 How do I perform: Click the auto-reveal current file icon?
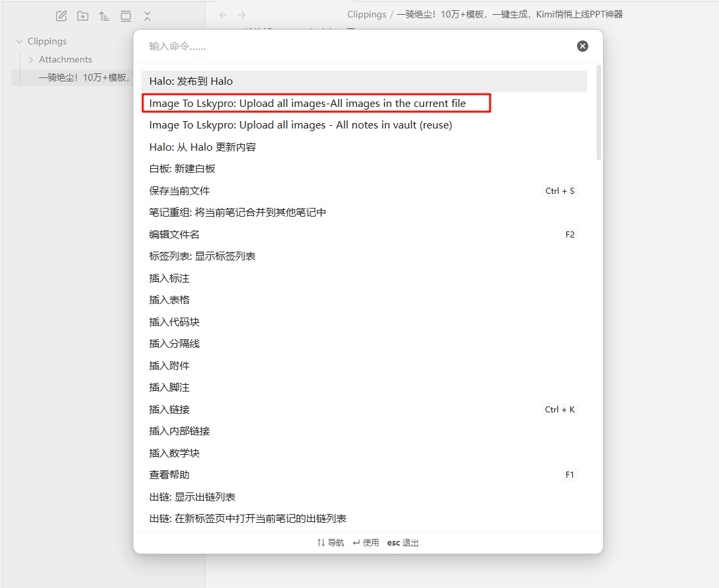[126, 16]
